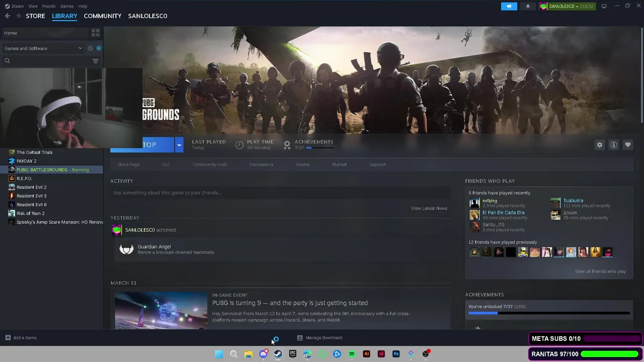Click the Home library button
Screen dimensions: 644x362
point(45,33)
